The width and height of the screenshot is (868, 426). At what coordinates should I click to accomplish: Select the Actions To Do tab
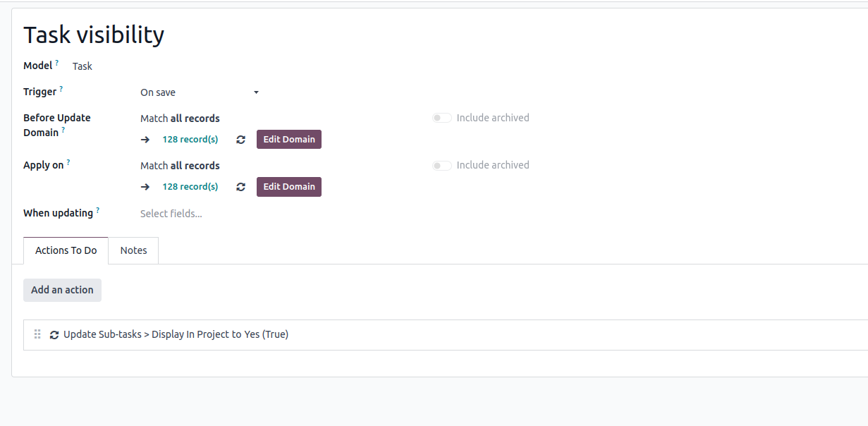point(66,250)
